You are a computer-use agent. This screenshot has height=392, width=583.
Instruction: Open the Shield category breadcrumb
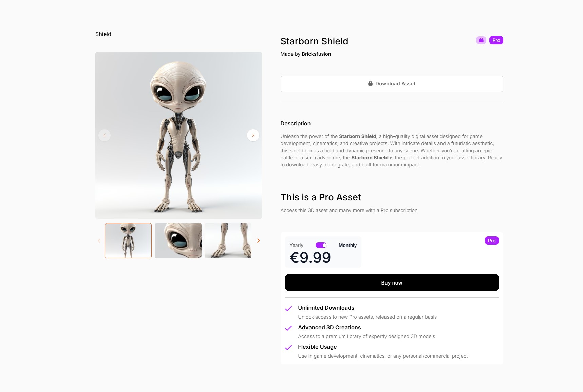103,34
